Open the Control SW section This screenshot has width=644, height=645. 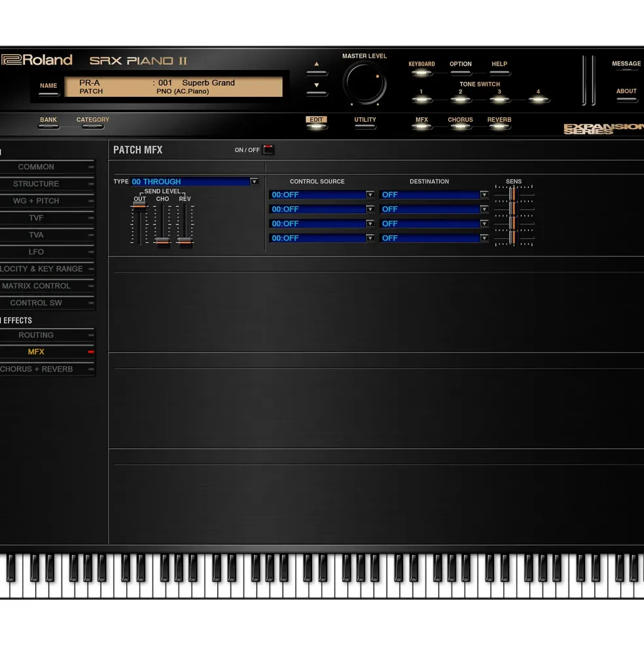coord(47,303)
